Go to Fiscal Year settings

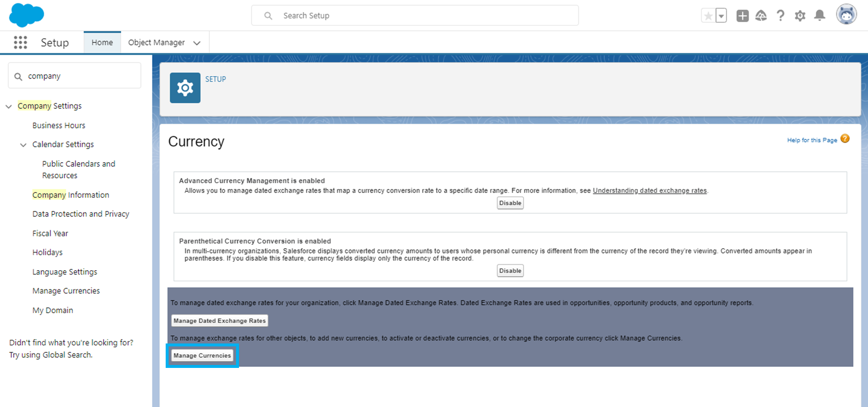[x=50, y=234]
